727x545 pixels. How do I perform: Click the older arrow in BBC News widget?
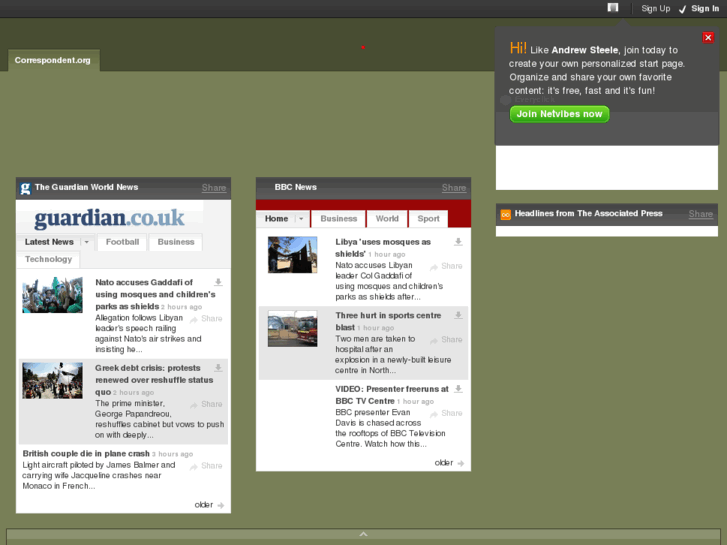tap(460, 463)
